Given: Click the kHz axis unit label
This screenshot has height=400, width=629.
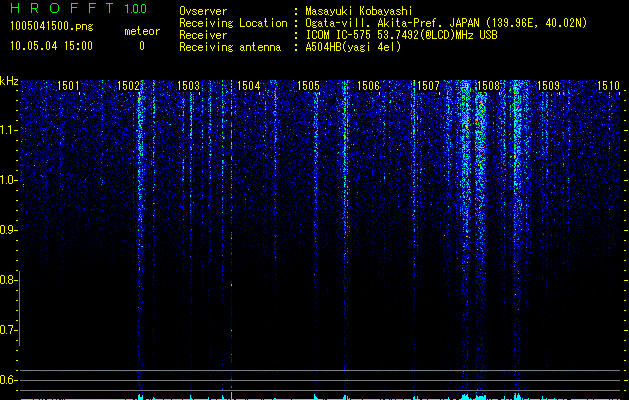Looking at the screenshot, I should (9, 81).
